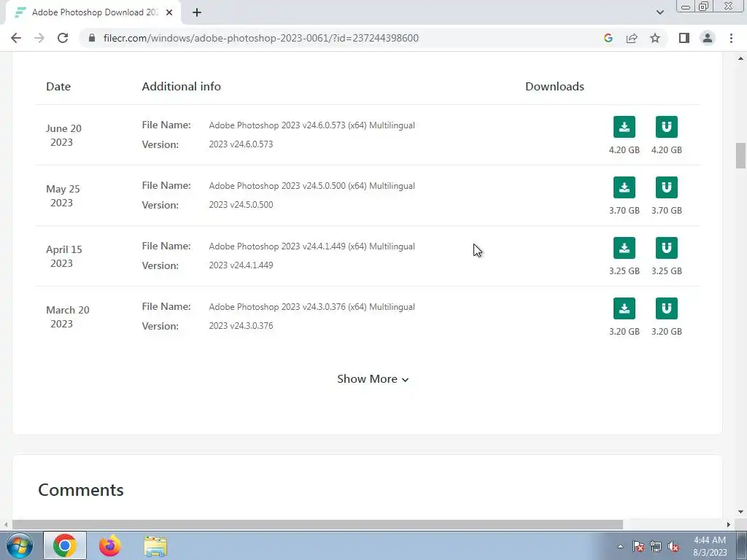Image resolution: width=747 pixels, height=560 pixels.
Task: Open the Windows Start button
Action: 19,545
